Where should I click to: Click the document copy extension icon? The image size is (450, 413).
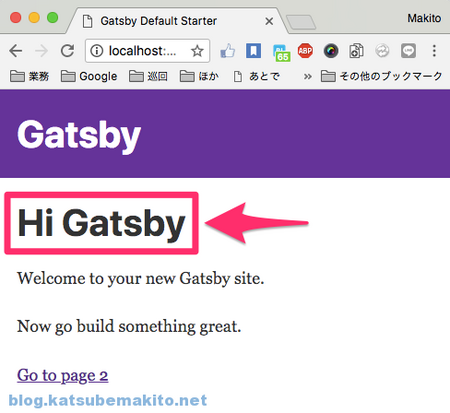[356, 51]
